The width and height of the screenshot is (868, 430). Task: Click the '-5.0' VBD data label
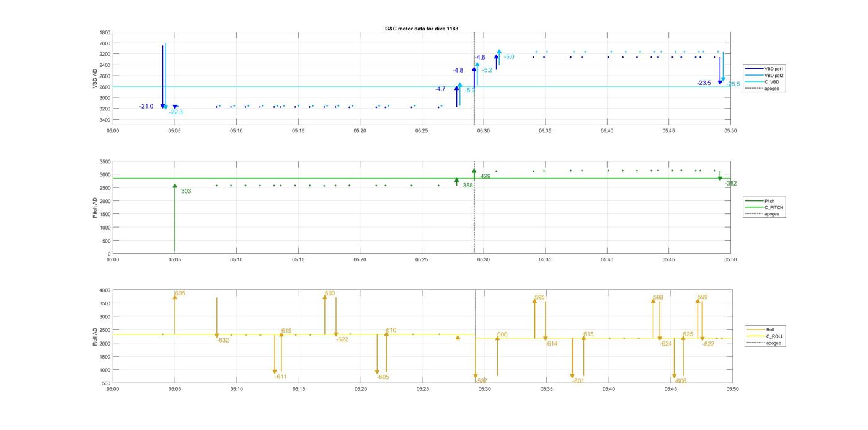509,57
